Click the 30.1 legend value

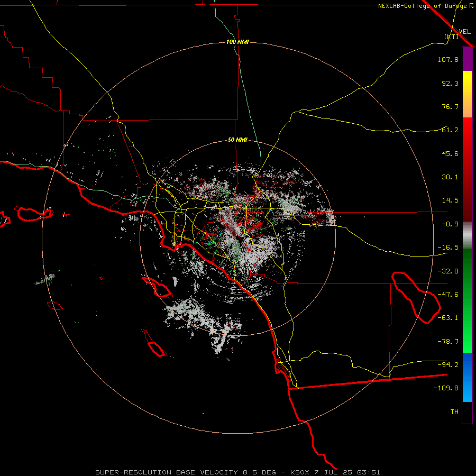[450, 177]
